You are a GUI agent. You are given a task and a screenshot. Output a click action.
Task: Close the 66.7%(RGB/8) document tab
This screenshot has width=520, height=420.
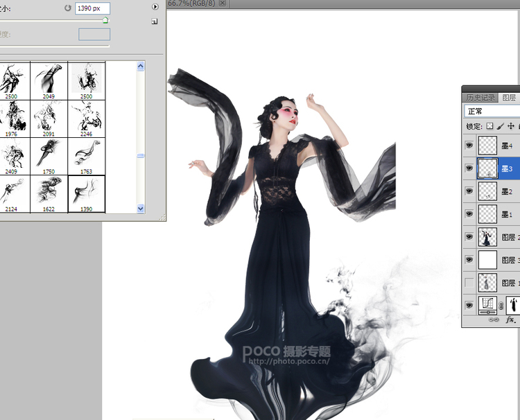223,3
